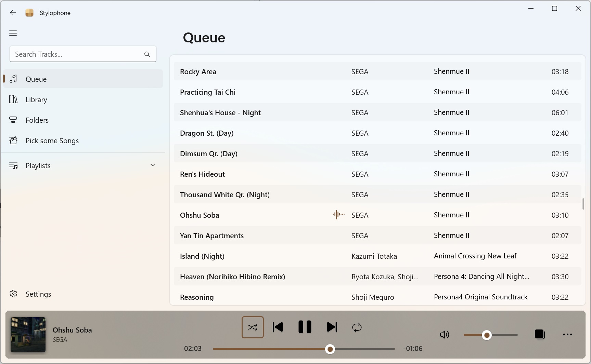Click the back arrow in title bar
The image size is (591, 364).
(x=13, y=13)
